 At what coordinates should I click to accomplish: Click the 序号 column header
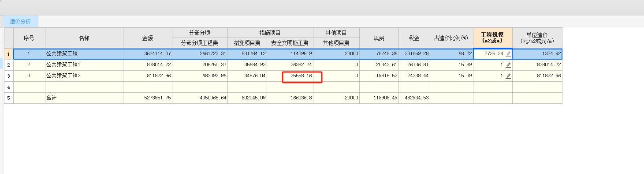point(29,38)
